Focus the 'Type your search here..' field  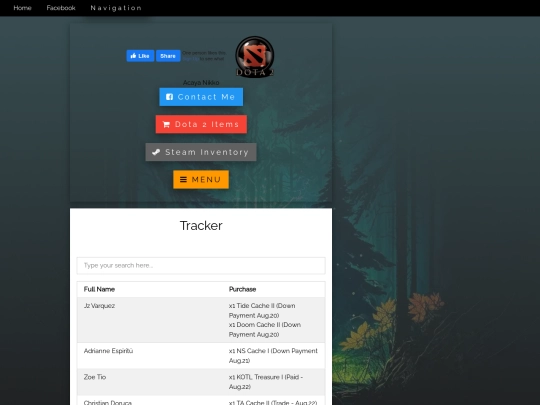(201, 266)
